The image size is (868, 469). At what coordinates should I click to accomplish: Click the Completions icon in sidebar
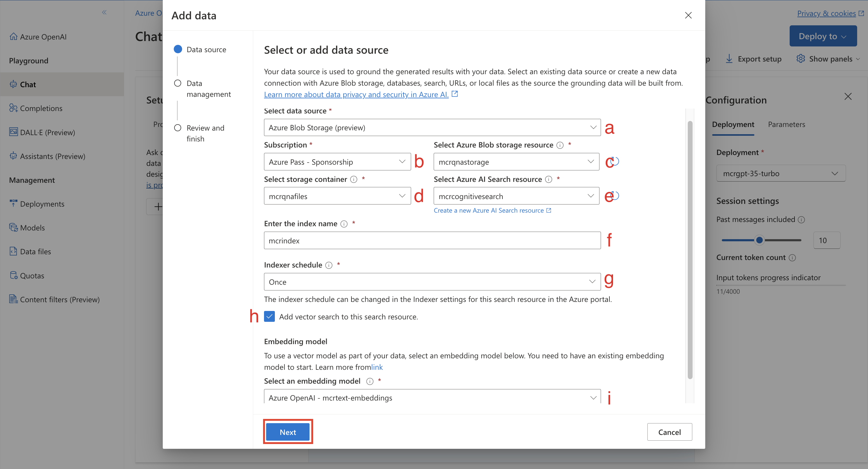(14, 108)
